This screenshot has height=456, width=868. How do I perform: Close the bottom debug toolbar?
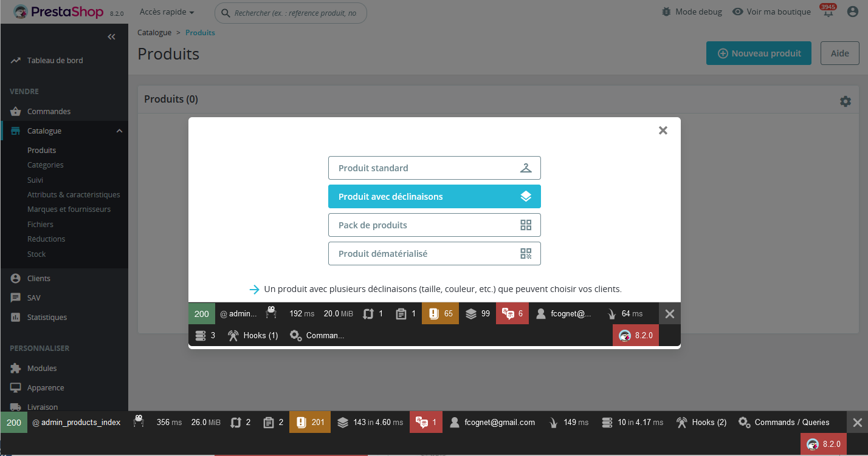tap(857, 422)
